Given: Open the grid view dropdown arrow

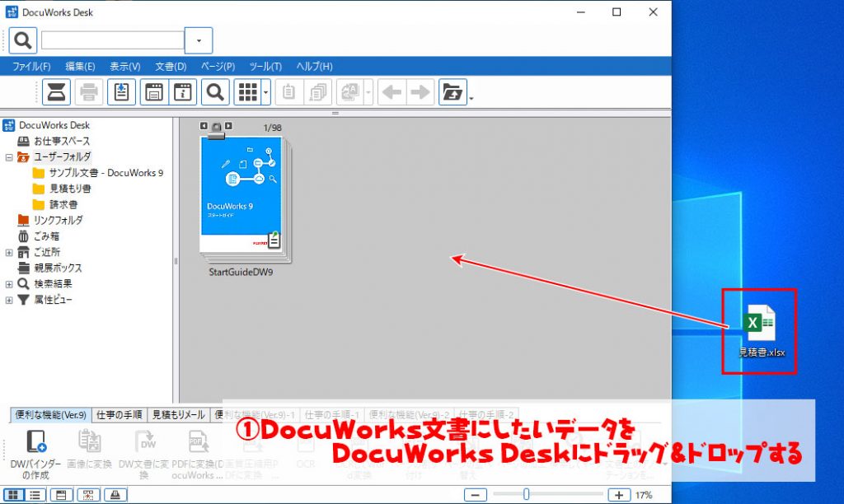Looking at the screenshot, I should click(x=265, y=92).
